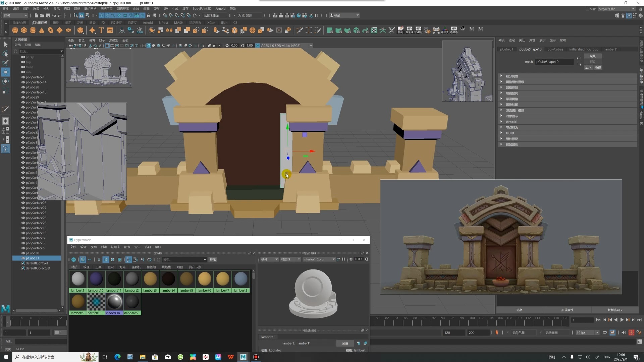Create a polygon cube from the shelf
This screenshot has height=362, width=644.
point(24,30)
